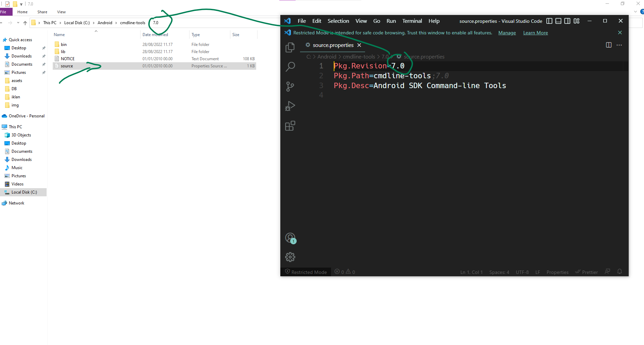644x345 pixels.
Task: Expand the Spaces: 4 indentation picker
Action: click(499, 272)
